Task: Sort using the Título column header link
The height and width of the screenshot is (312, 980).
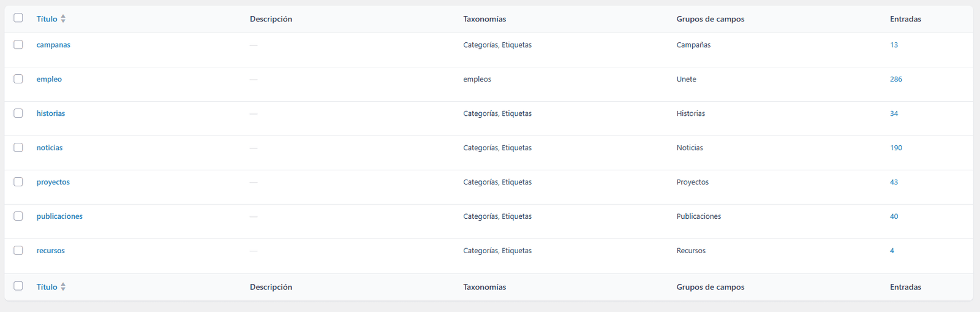Action: 47,19
